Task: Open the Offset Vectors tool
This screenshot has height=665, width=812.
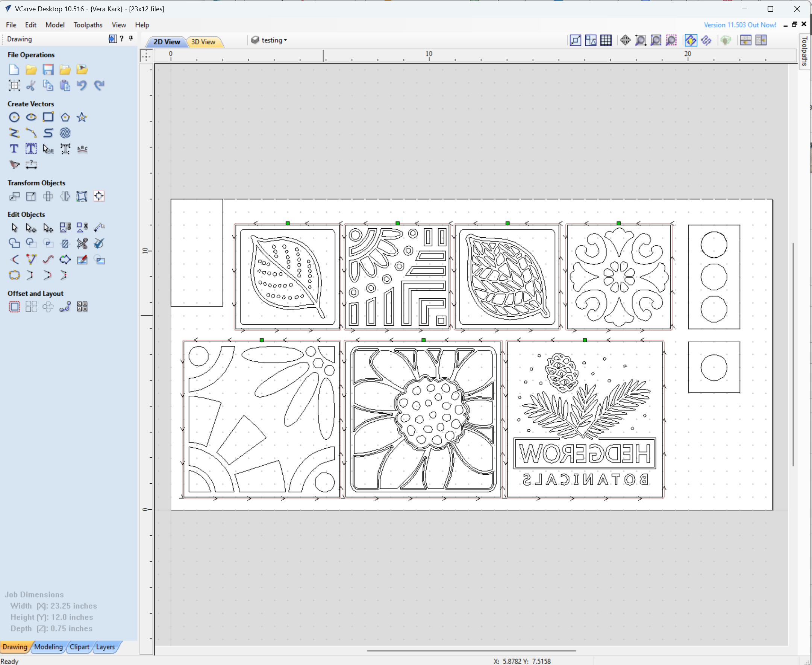Action: tap(14, 307)
